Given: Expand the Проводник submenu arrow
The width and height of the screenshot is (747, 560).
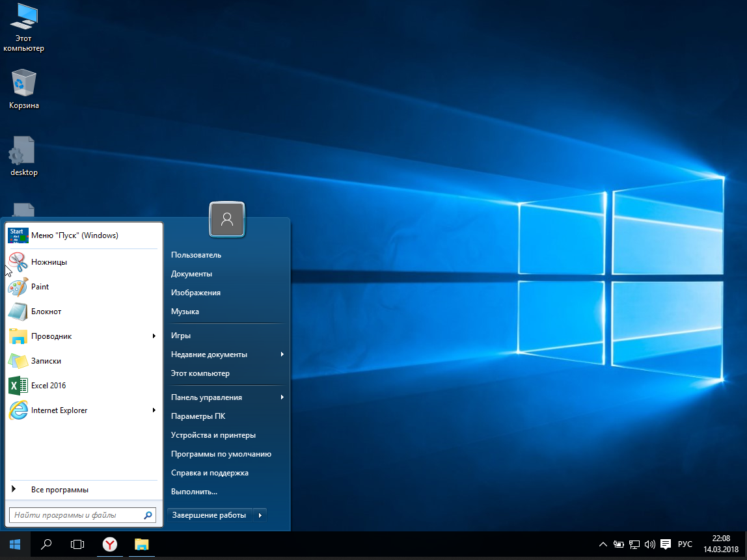Looking at the screenshot, I should (154, 336).
